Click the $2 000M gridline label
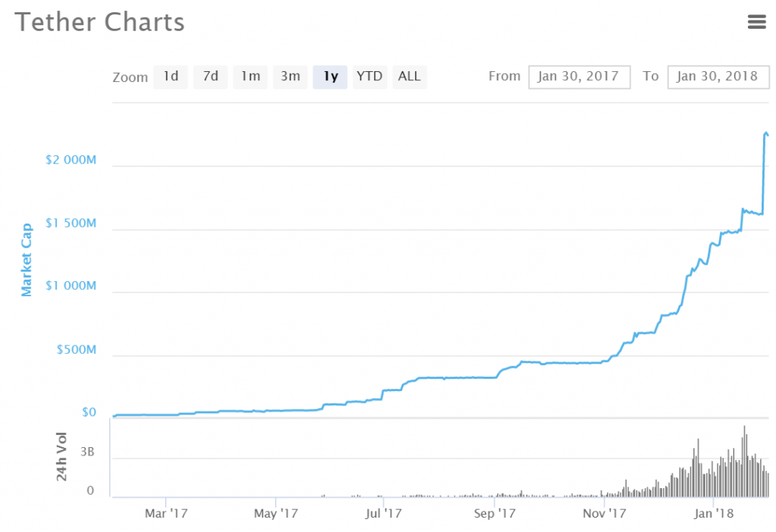The height and width of the screenshot is (532, 776). click(70, 160)
